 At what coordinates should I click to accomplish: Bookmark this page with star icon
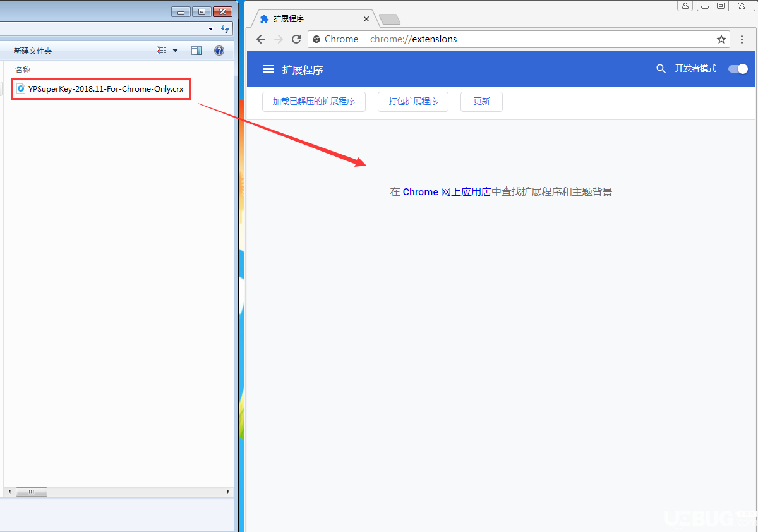point(721,39)
